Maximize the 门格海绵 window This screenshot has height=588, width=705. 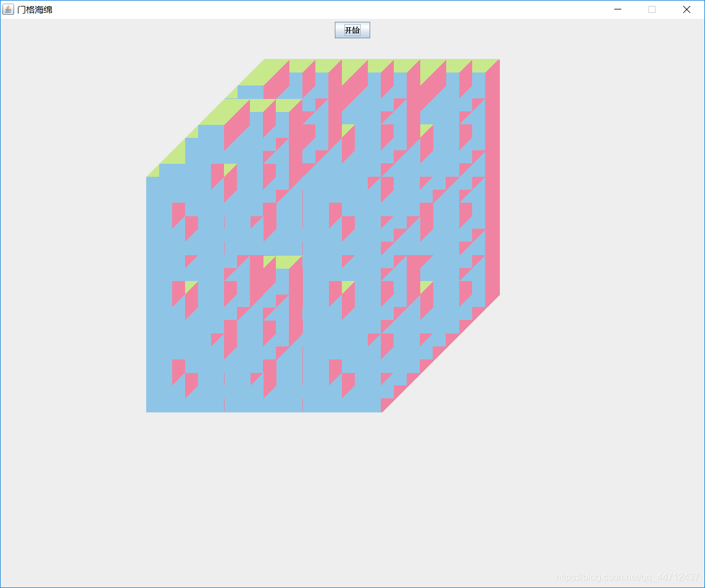(652, 9)
